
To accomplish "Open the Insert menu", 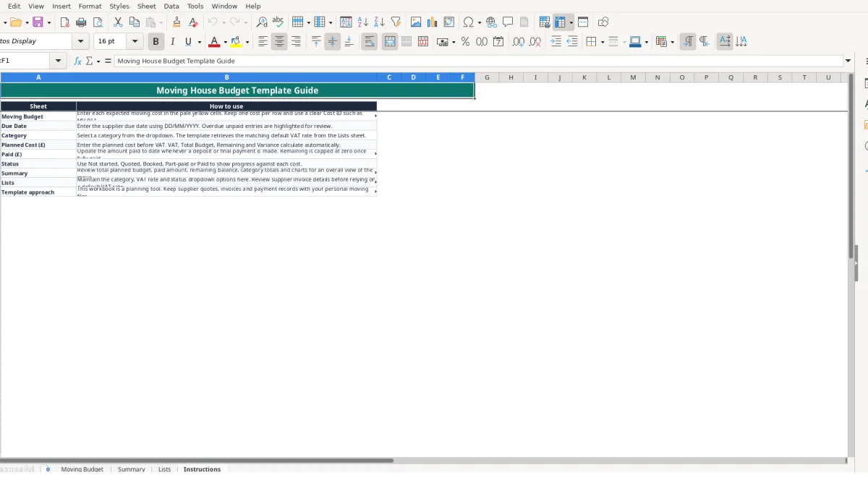I will 61,6.
